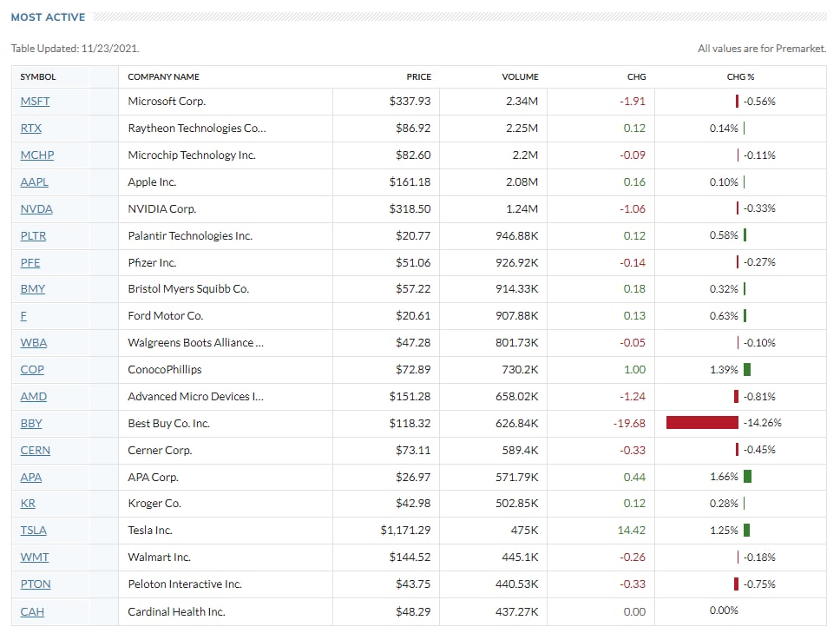
Task: Click the Microchip Technology Inc. name
Action: (191, 155)
